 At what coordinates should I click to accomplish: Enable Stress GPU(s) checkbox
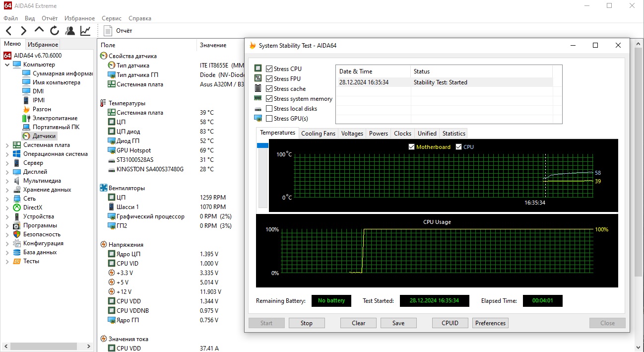(x=269, y=119)
